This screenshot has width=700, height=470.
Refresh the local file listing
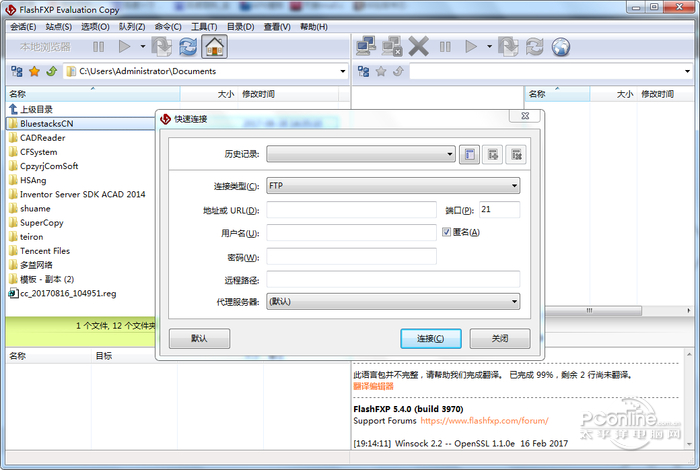[x=188, y=46]
